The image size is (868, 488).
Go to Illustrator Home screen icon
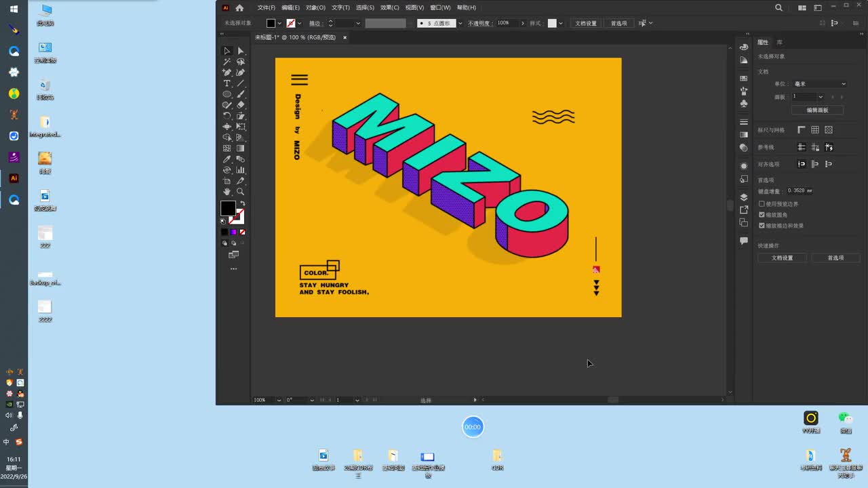click(x=239, y=8)
